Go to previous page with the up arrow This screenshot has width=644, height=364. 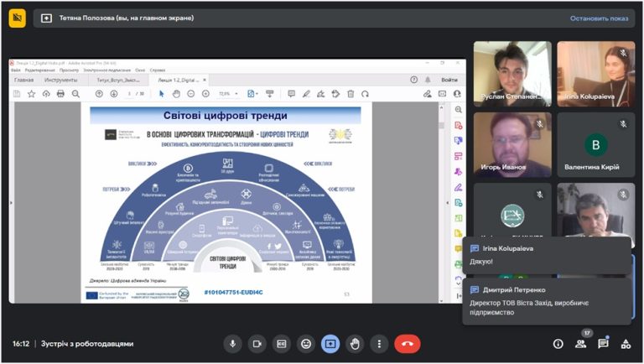pyautogui.click(x=99, y=94)
